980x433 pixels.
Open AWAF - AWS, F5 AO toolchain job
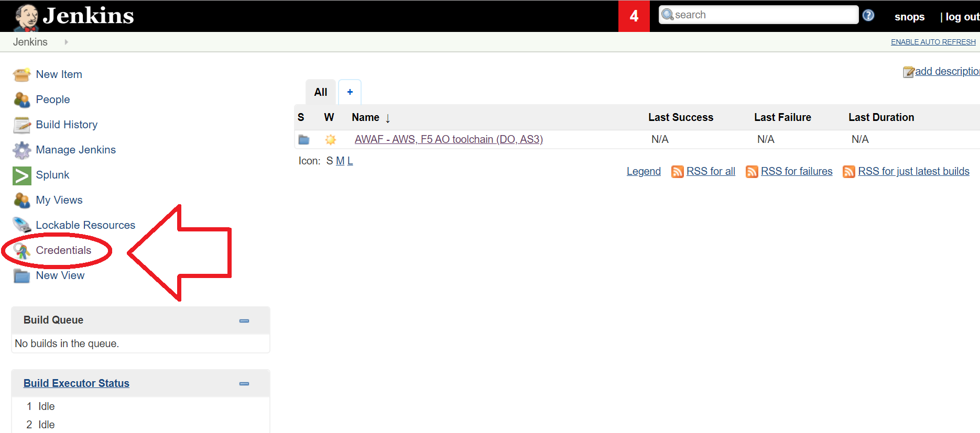pyautogui.click(x=449, y=139)
